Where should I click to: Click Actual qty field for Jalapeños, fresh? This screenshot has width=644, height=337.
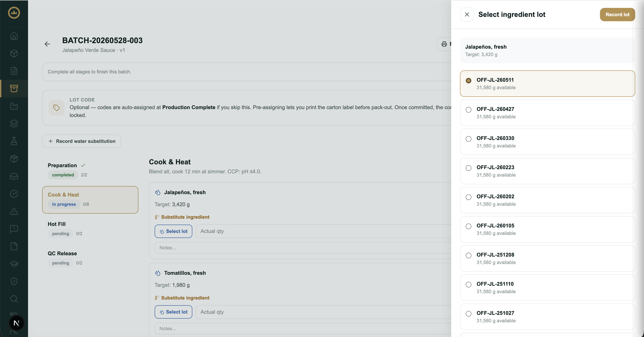[324, 231]
